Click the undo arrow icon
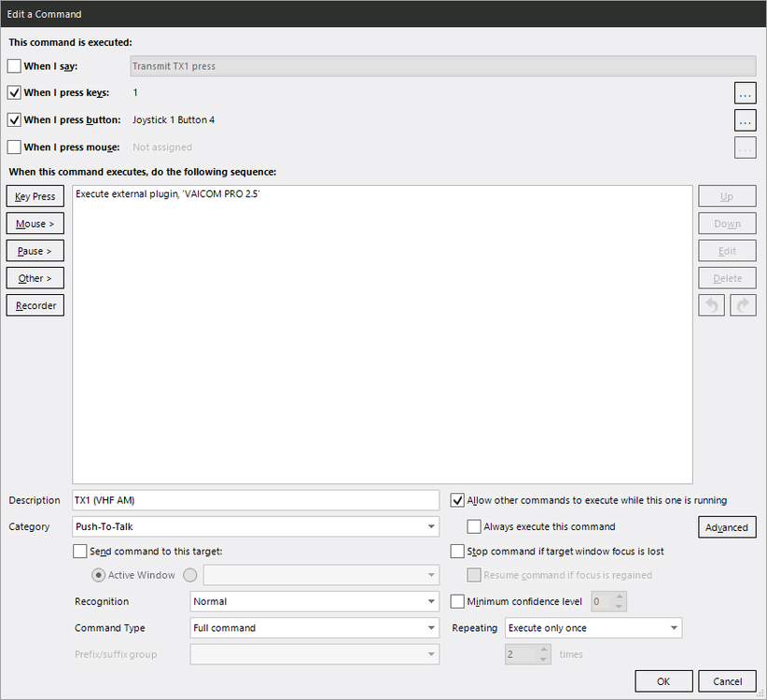Image resolution: width=767 pixels, height=700 pixels. pyautogui.click(x=711, y=306)
